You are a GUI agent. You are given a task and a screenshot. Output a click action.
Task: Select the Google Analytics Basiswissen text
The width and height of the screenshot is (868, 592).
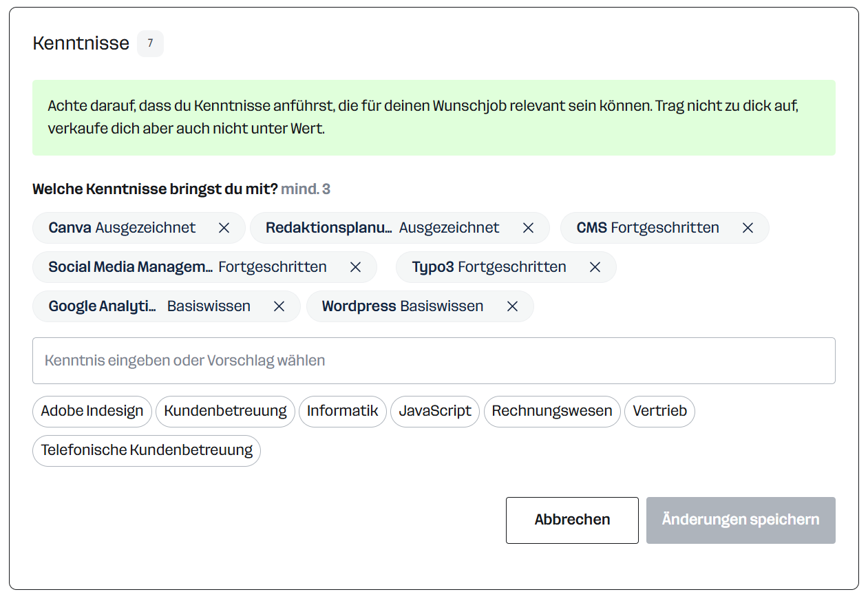point(149,306)
